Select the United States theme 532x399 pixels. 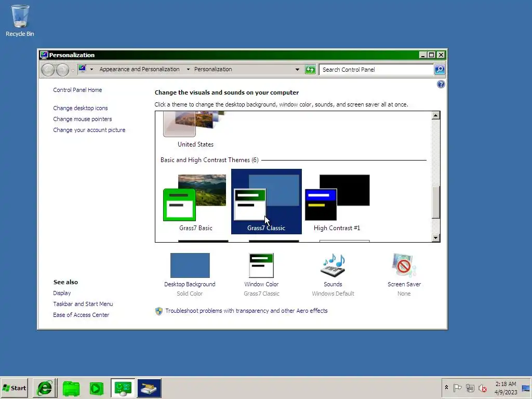point(195,130)
